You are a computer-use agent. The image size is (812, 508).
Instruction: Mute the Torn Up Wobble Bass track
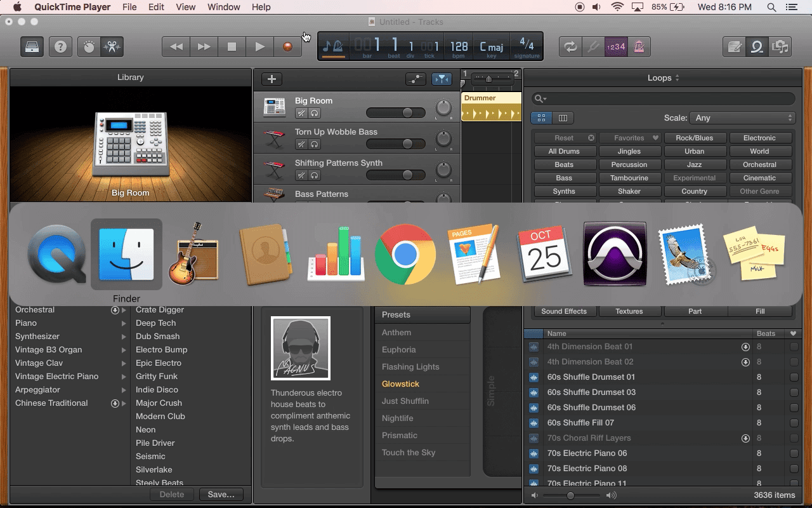302,144
